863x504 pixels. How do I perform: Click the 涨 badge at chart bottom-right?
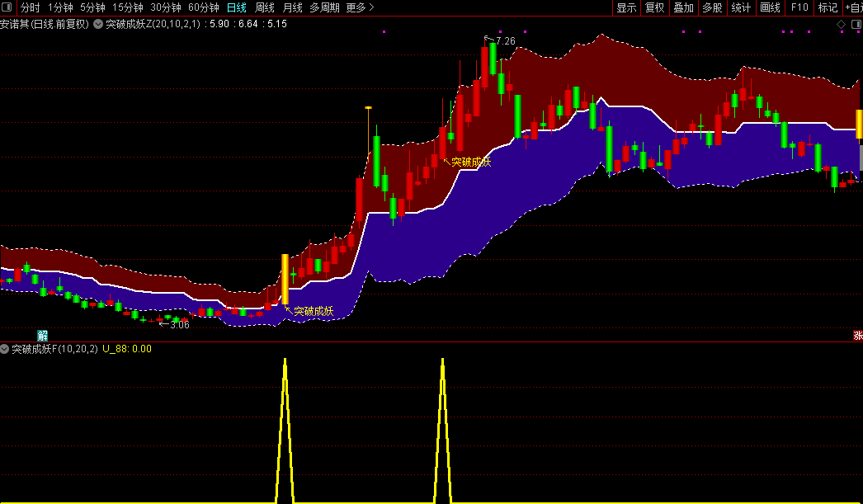857,336
